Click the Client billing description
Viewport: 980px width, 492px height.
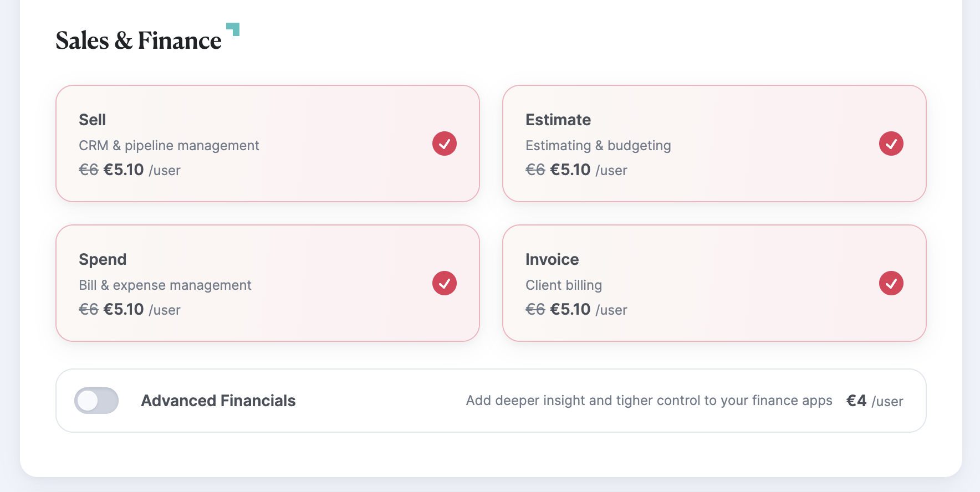(x=564, y=285)
